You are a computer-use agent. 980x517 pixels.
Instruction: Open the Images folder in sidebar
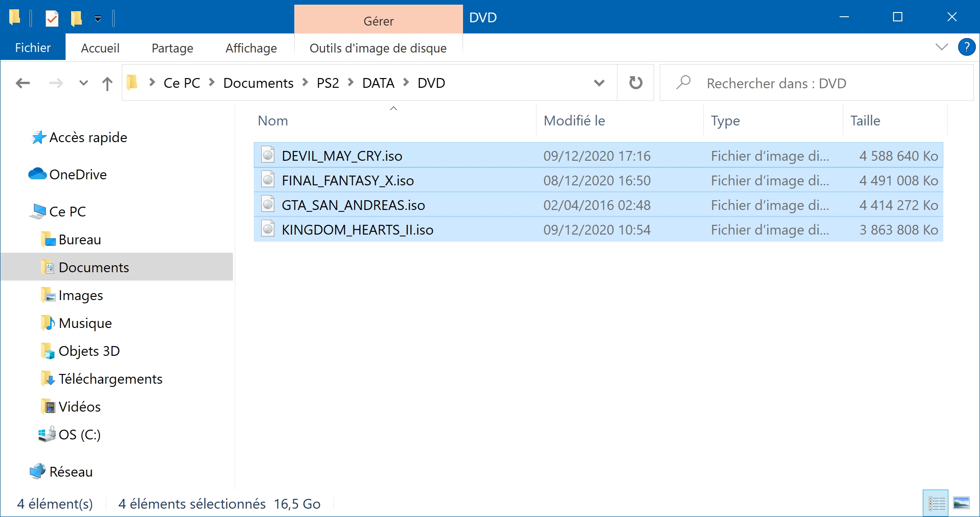[80, 295]
